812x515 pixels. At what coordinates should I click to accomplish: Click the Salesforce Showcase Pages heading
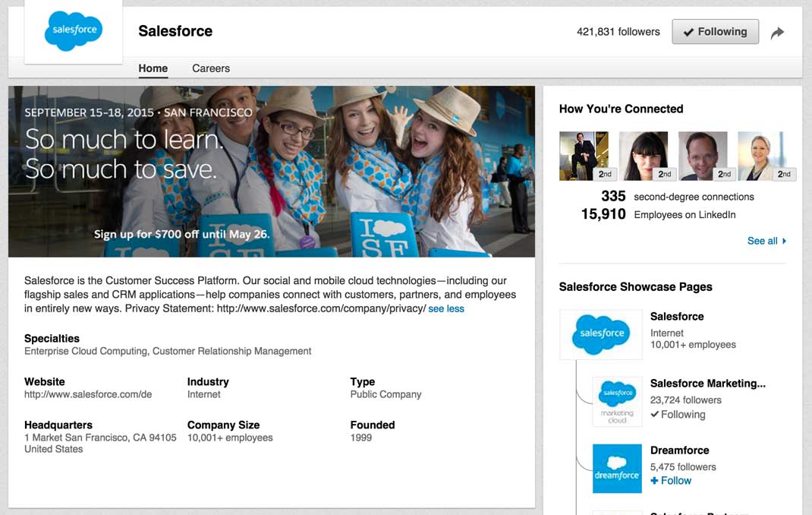pos(635,287)
